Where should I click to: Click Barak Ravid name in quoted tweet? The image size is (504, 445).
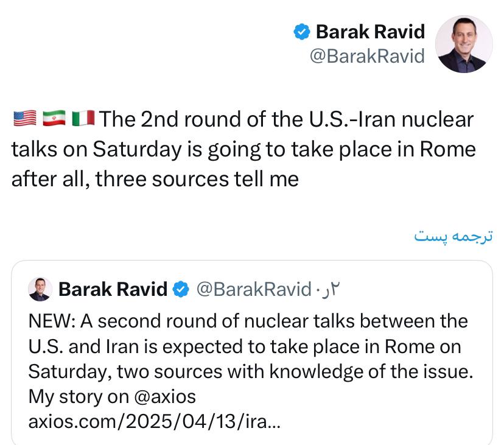(113, 289)
